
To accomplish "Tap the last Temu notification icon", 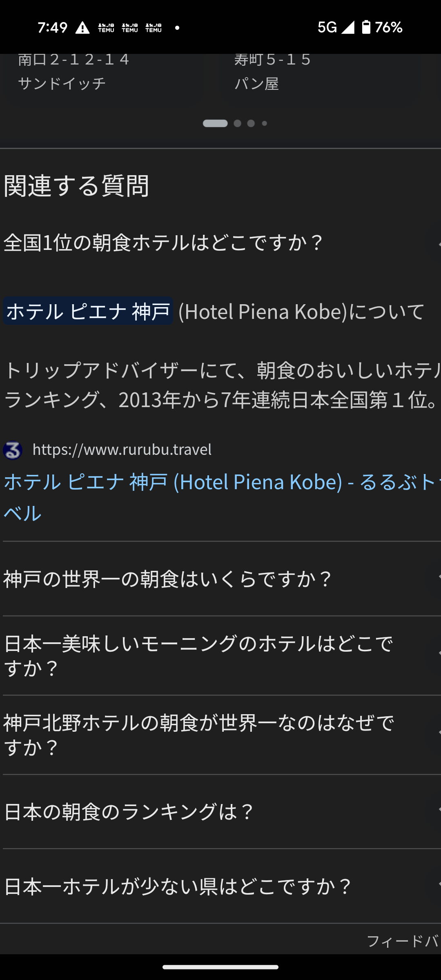I will pos(154,28).
